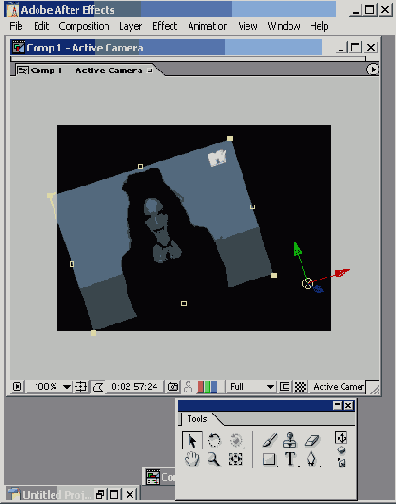Close the Tools palette
Image resolution: width=396 pixels, height=504 pixels.
(x=348, y=405)
